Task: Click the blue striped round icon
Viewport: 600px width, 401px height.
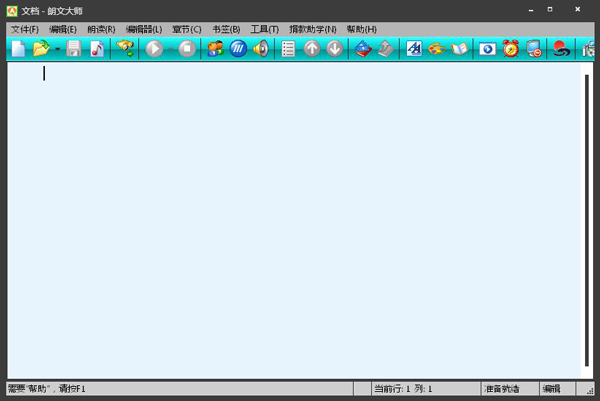Action: coord(238,49)
